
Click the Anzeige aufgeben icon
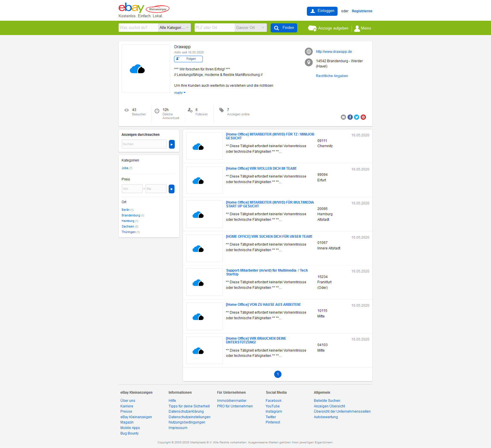[312, 28]
